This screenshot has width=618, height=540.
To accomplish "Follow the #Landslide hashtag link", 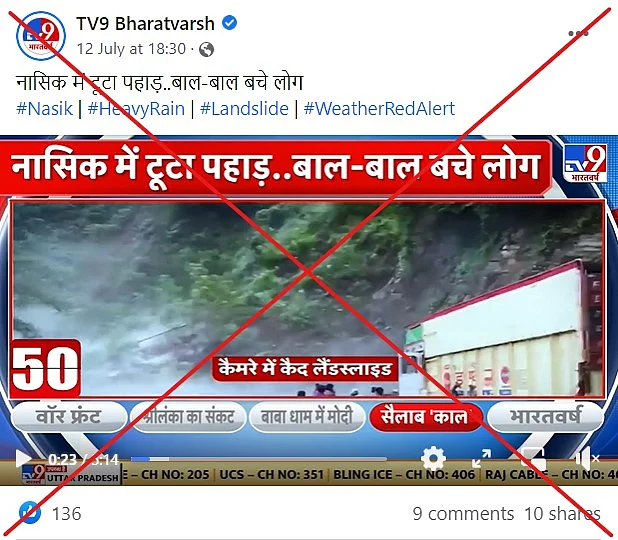I will pyautogui.click(x=244, y=108).
